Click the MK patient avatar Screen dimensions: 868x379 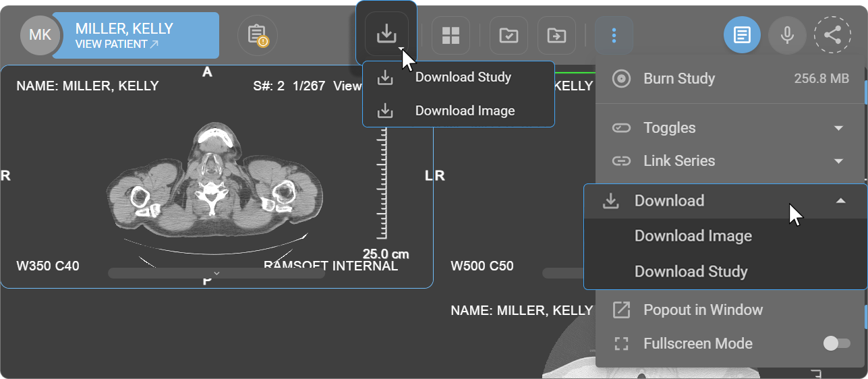coord(40,35)
